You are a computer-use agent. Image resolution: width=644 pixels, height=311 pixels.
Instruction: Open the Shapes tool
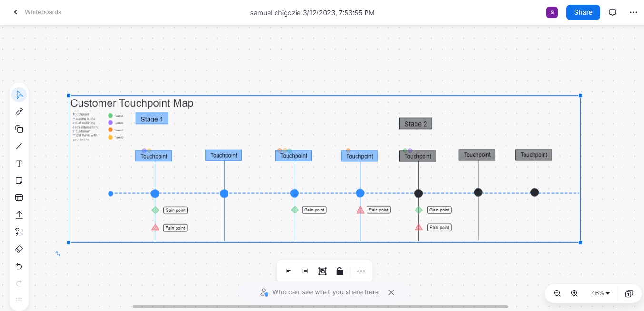click(19, 129)
